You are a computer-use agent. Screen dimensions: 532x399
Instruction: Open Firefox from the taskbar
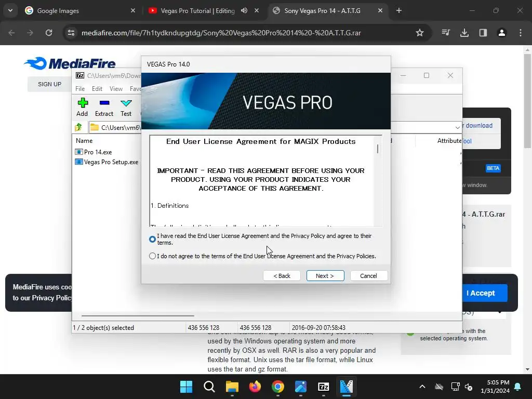point(255,387)
